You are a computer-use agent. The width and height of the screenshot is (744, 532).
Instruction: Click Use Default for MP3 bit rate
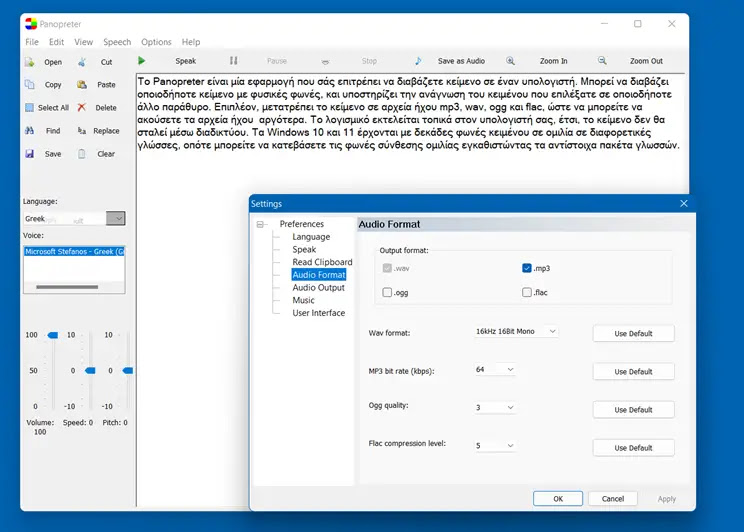(x=633, y=372)
